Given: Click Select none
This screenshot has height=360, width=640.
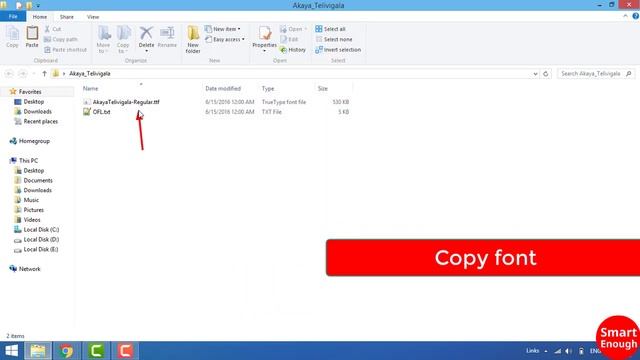Looking at the screenshot, I should 333,39.
